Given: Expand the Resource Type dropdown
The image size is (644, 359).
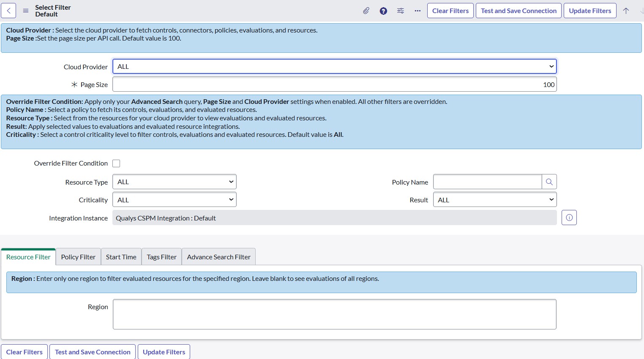Looking at the screenshot, I should click(x=175, y=182).
